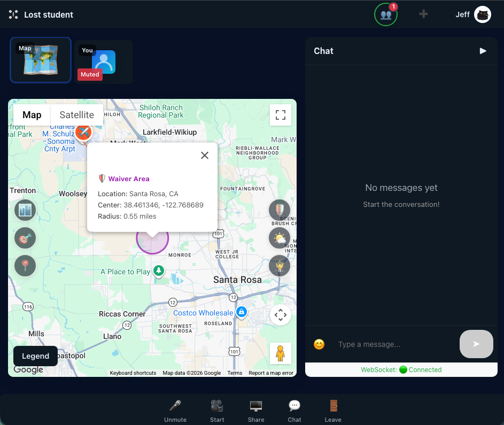This screenshot has height=425, width=504.
Task: Click the pilot icon button
Action: tap(280, 266)
